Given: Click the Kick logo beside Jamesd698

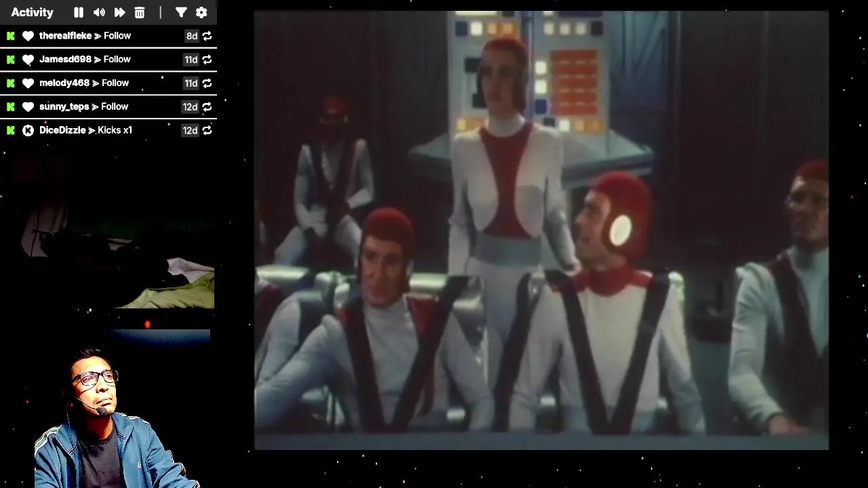Looking at the screenshot, I should pos(11,60).
